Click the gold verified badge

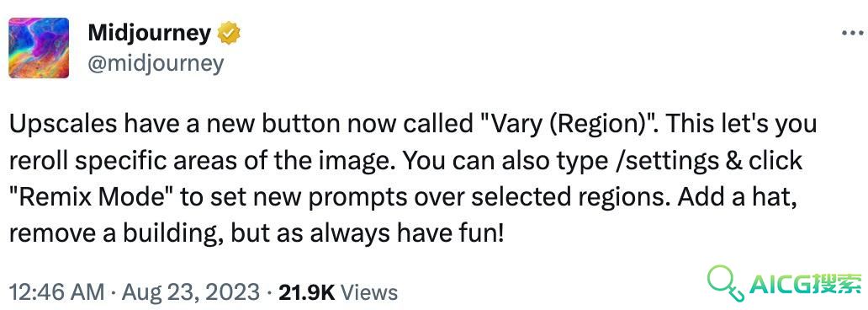(x=228, y=34)
